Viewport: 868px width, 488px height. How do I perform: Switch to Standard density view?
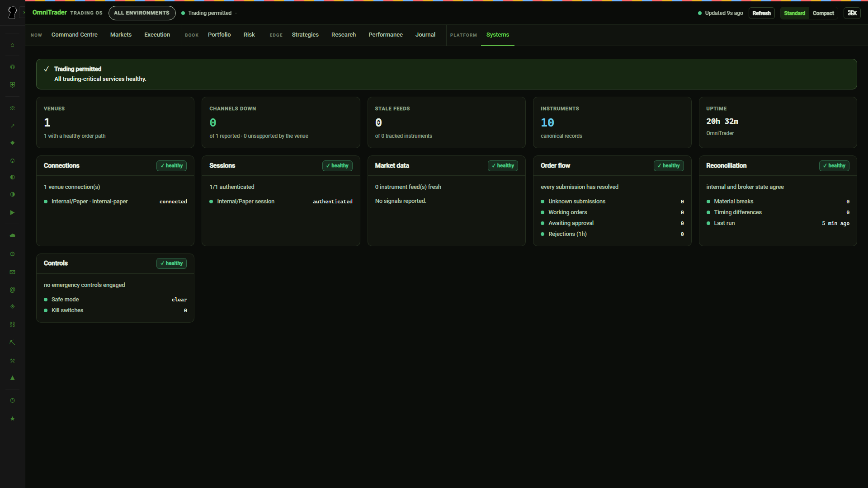pos(794,13)
